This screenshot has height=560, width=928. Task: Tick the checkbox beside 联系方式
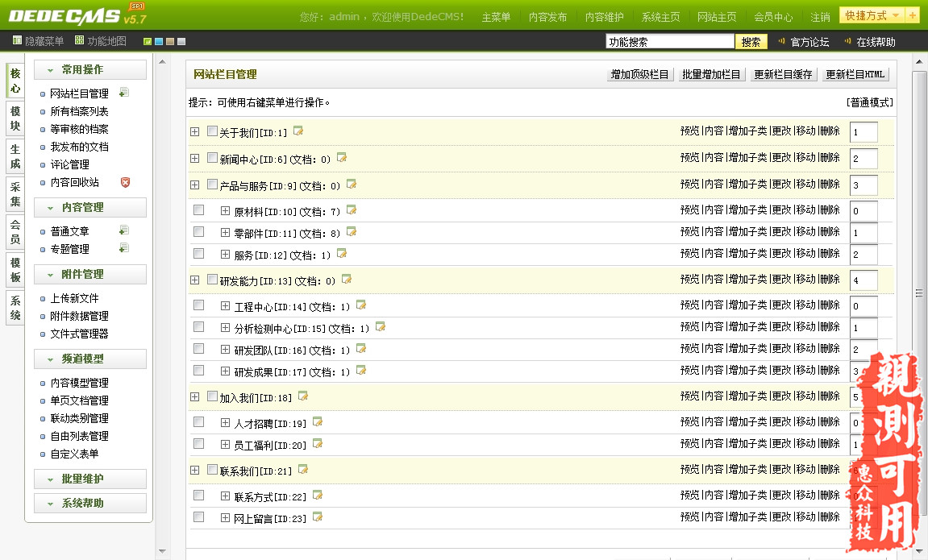click(x=198, y=494)
